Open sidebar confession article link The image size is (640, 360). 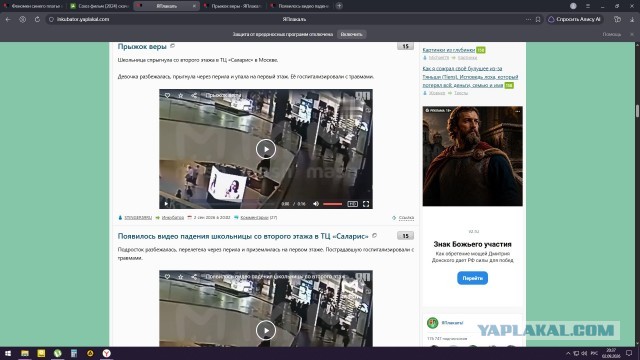(470, 77)
